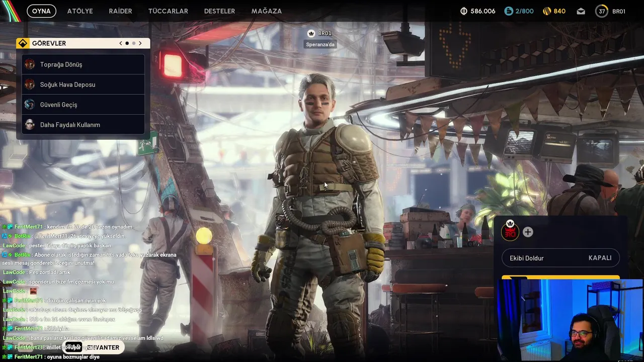Click the GÖREVLER panel title
Image resolution: width=644 pixels, height=362 pixels.
coord(49,43)
